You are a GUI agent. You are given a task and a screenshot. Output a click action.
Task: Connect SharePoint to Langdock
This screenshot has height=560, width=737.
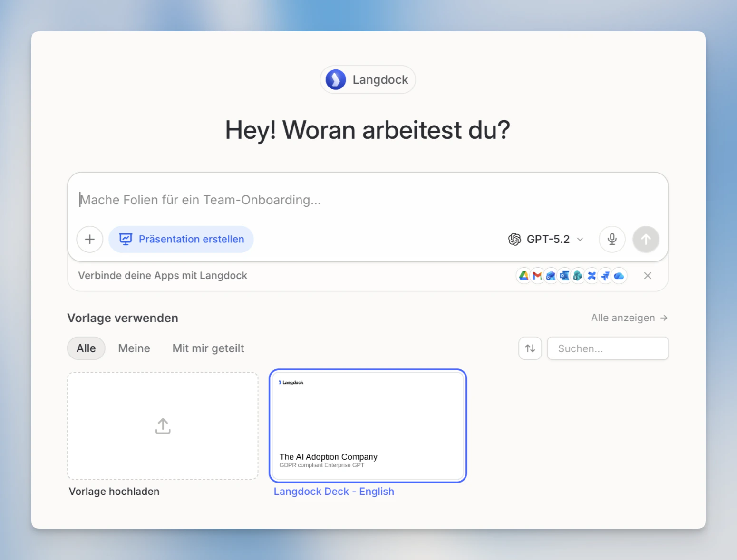(577, 276)
